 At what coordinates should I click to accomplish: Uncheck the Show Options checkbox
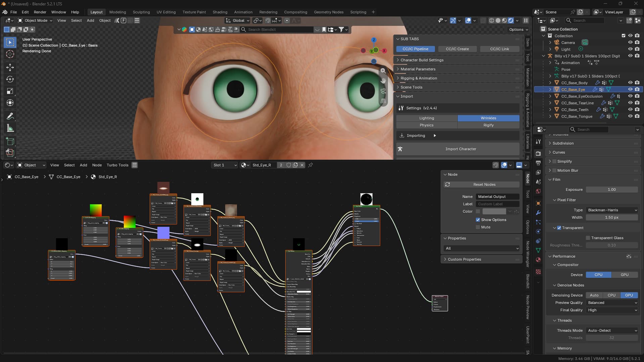pyautogui.click(x=478, y=220)
